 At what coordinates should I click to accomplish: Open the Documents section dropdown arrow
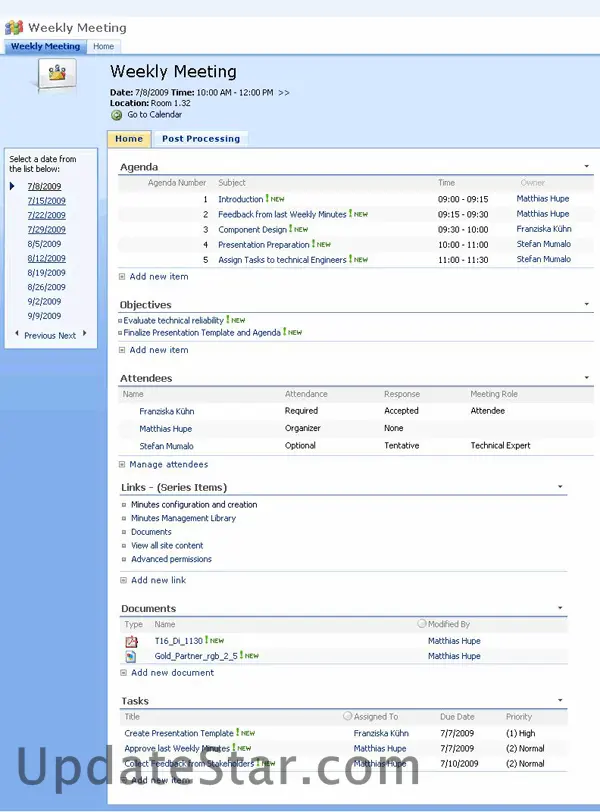(x=560, y=608)
